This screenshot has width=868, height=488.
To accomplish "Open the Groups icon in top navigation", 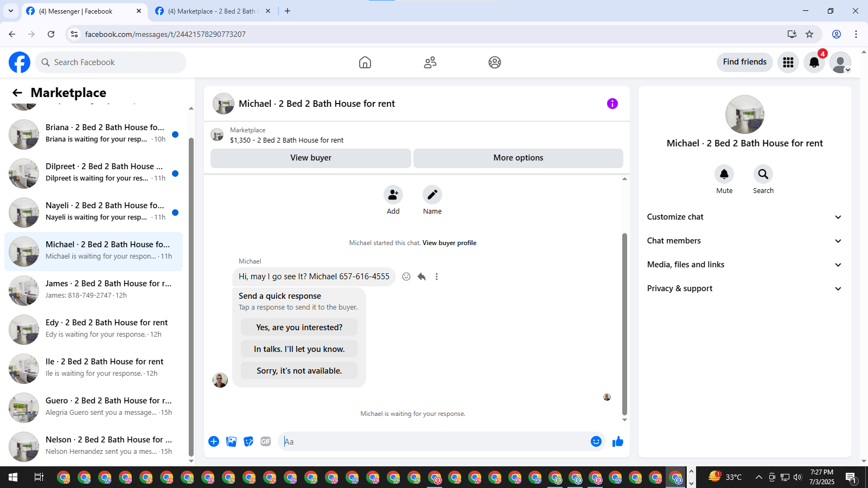I will (x=495, y=62).
